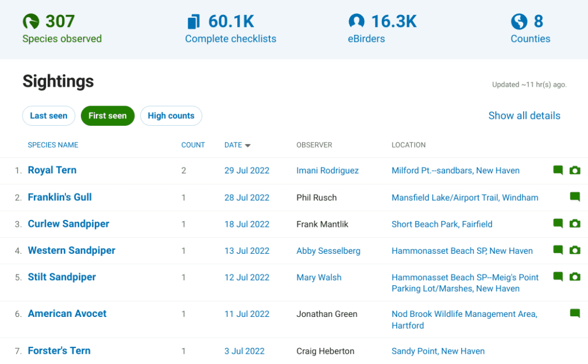Image resolution: width=588 pixels, height=364 pixels.
Task: Open the Franklin's Gull species link
Action: [x=60, y=197]
